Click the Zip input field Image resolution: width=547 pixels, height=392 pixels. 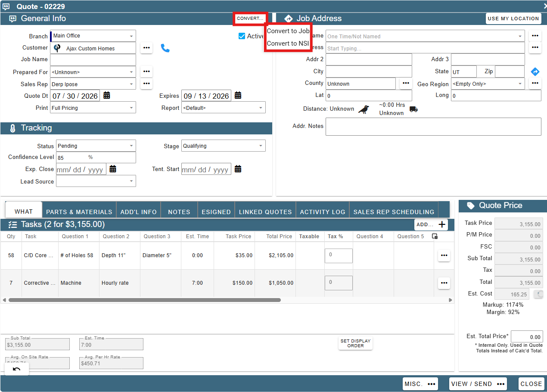coord(510,72)
